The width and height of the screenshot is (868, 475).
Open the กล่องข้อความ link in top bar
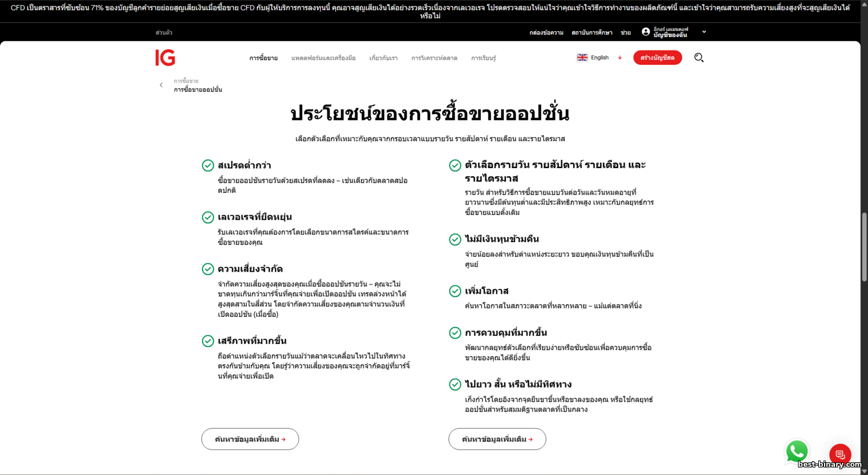tap(546, 32)
